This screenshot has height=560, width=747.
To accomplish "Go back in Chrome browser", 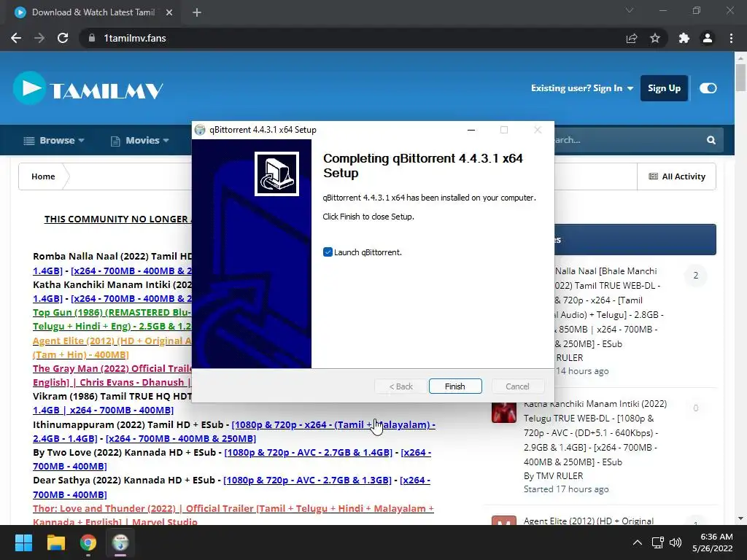I will [16, 38].
